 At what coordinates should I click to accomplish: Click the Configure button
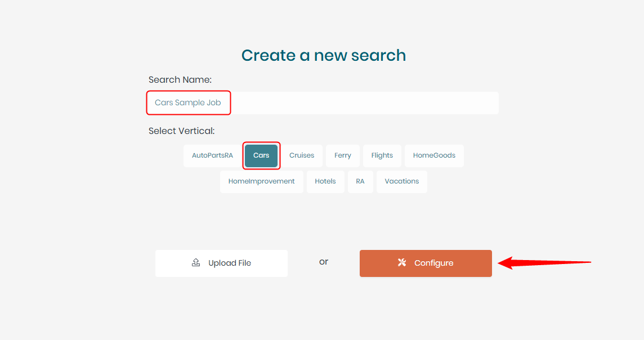click(x=426, y=263)
